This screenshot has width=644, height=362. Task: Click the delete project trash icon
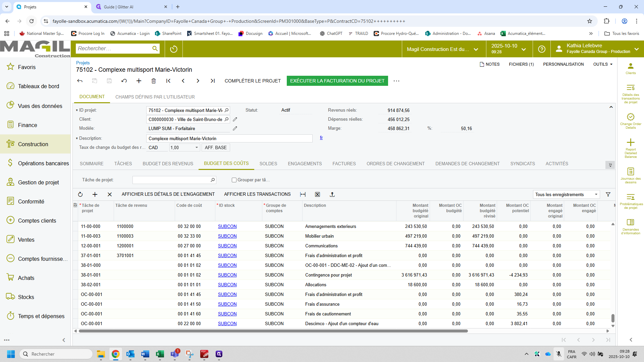(x=154, y=81)
